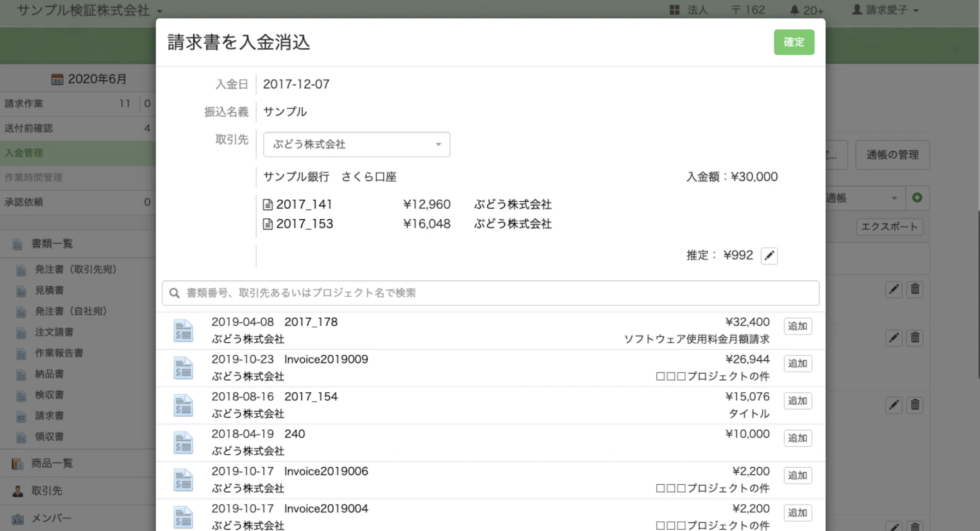The image size is (980, 531).
Task: Click the 2017_141 invoice document icon
Action: click(x=267, y=204)
